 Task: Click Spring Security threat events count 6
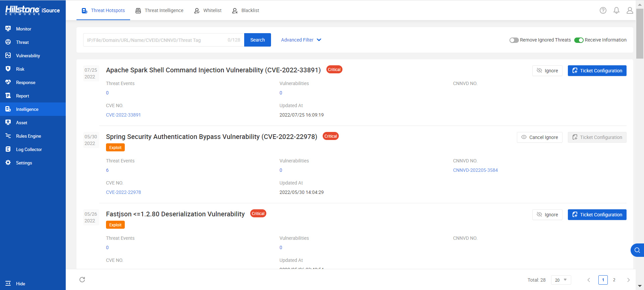coord(107,170)
